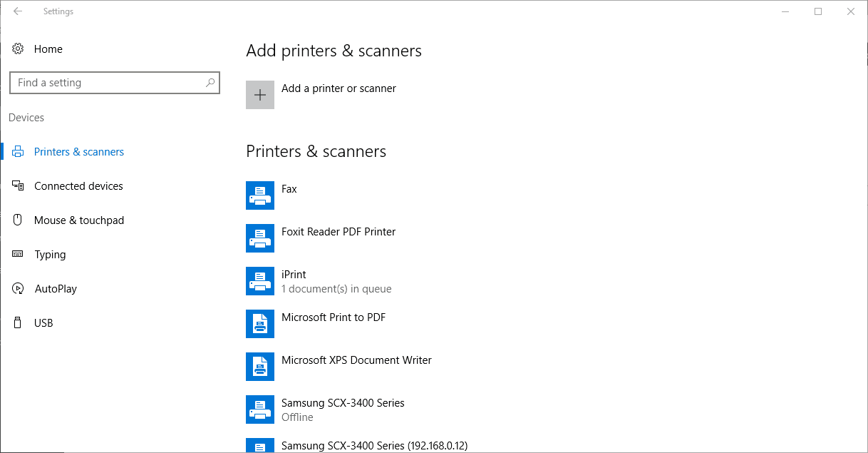
Task: Click the Typing keyboard icon
Action: pyautogui.click(x=19, y=255)
